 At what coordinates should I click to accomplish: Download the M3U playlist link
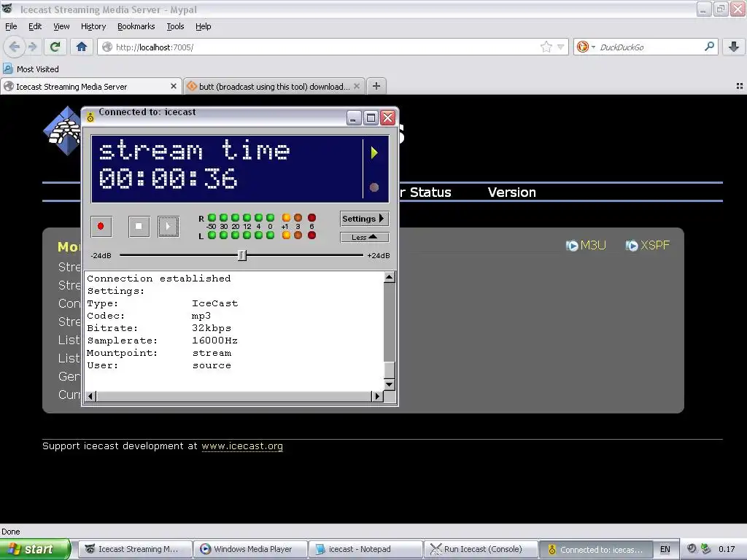point(586,245)
